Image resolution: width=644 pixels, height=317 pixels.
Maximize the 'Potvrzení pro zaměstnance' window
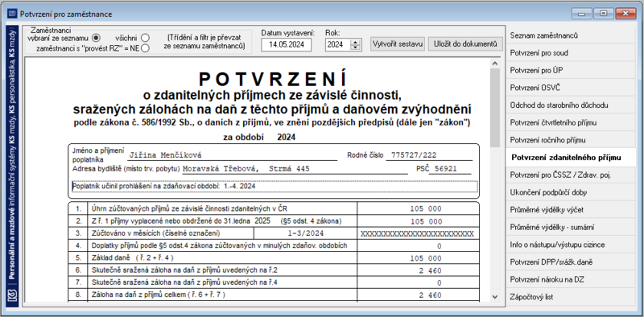(603, 14)
